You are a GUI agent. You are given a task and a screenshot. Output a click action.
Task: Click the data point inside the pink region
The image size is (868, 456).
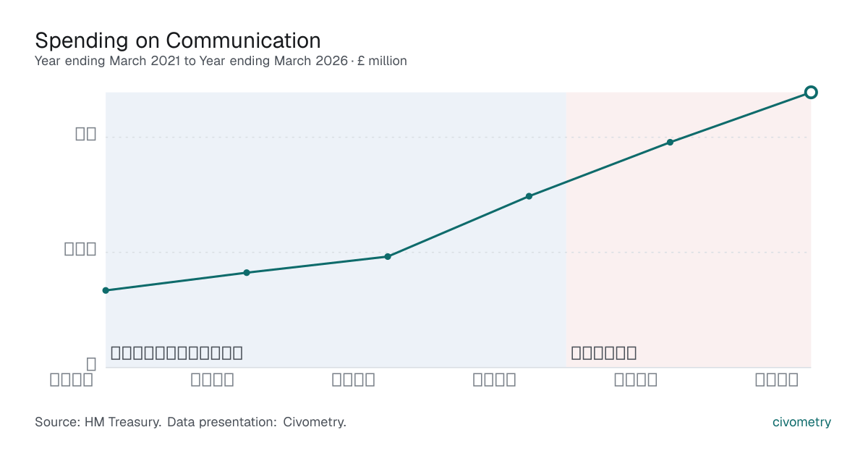click(x=670, y=142)
